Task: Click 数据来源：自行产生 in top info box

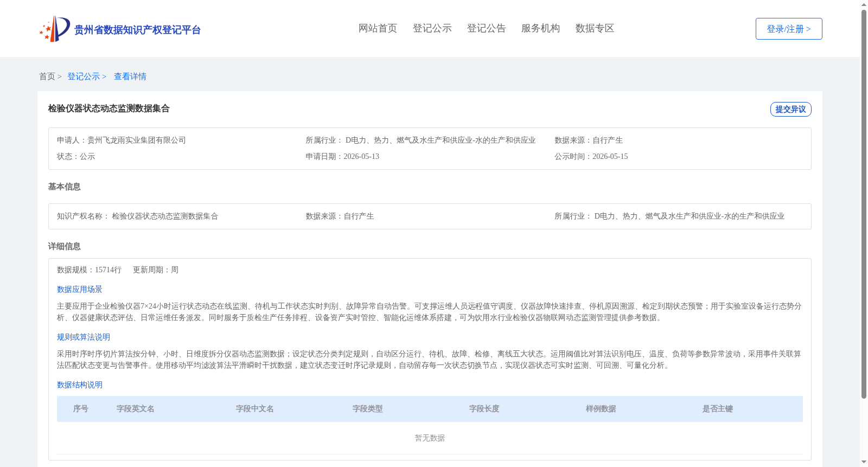Action: (589, 140)
